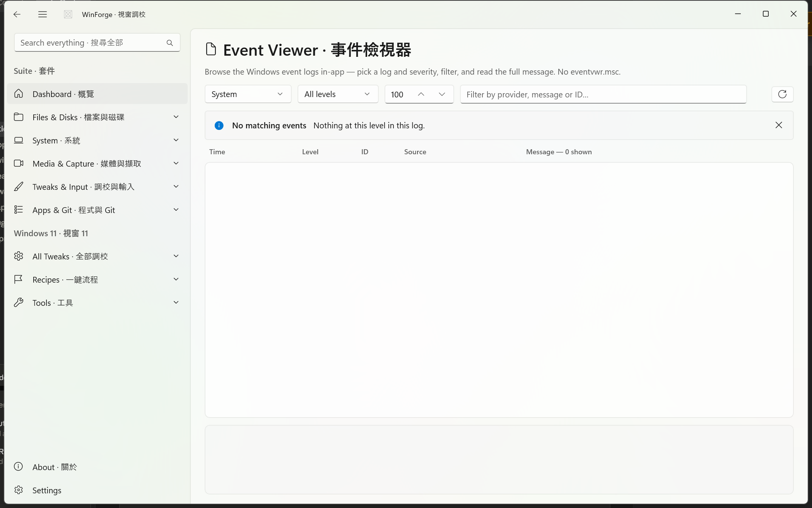Image resolution: width=812 pixels, height=508 pixels.
Task: Open the All levels severity dropdown
Action: point(338,94)
